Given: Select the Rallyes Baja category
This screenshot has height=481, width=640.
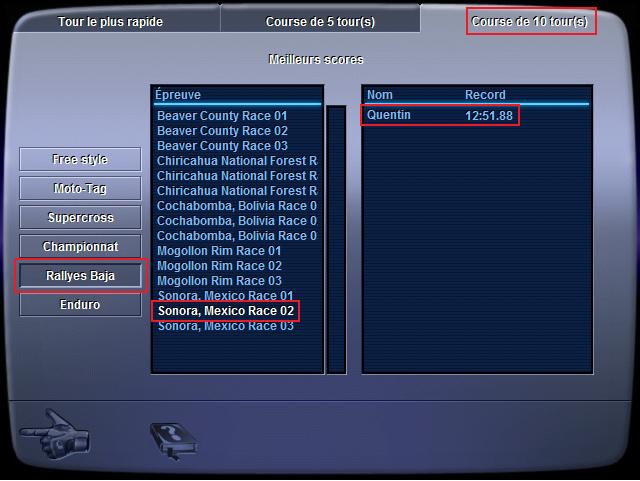Looking at the screenshot, I should click(80, 276).
